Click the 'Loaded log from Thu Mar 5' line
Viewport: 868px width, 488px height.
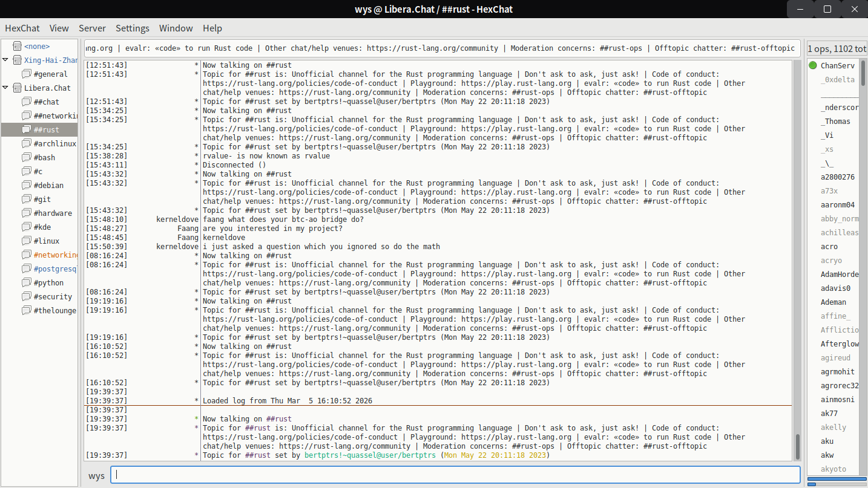point(288,401)
